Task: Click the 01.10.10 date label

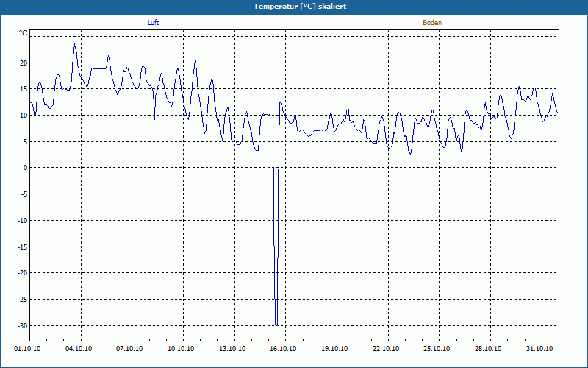Action: tap(27, 349)
